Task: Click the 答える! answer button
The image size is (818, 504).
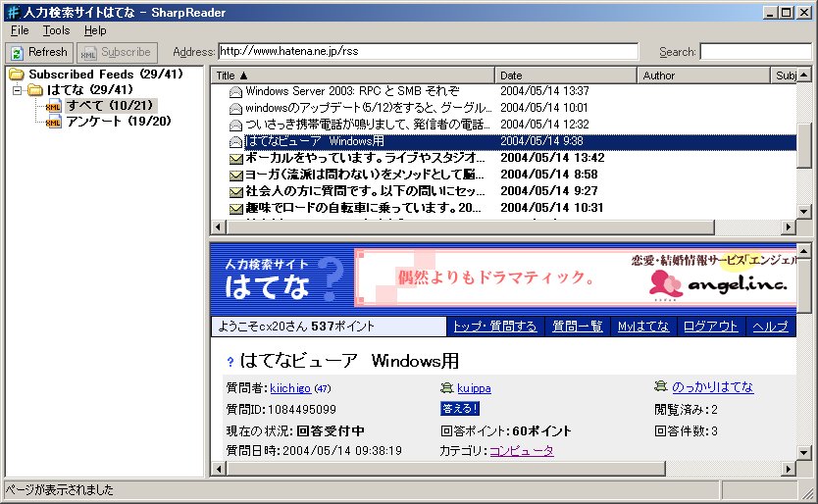Action: tap(459, 409)
